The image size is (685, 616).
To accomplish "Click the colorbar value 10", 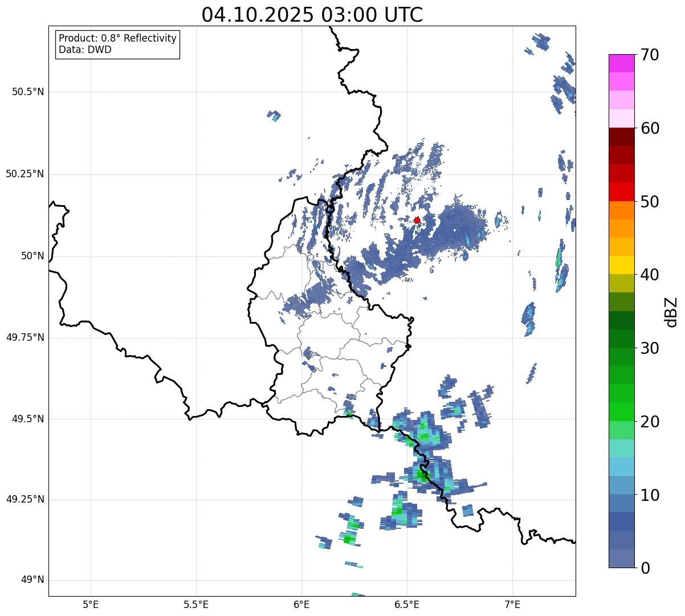I will [650, 495].
